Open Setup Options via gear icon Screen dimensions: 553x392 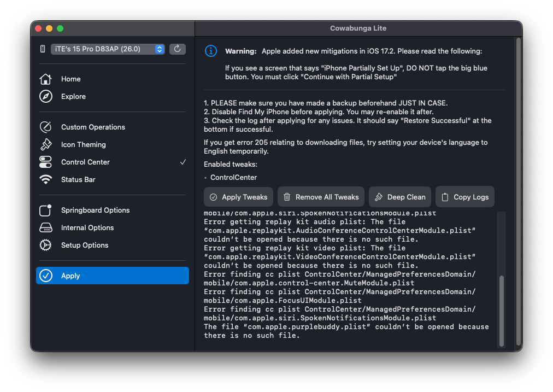[x=45, y=245]
